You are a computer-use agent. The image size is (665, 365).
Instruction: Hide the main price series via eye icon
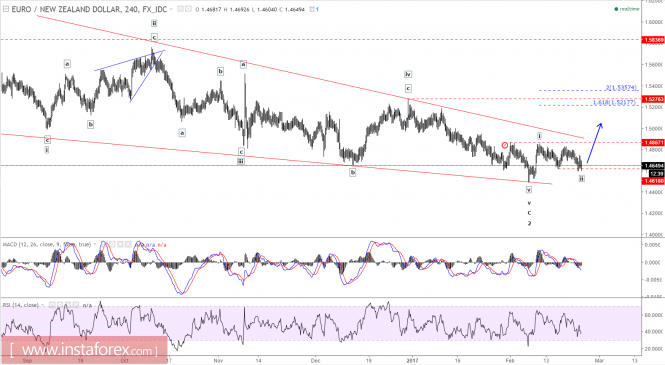click(180, 9)
